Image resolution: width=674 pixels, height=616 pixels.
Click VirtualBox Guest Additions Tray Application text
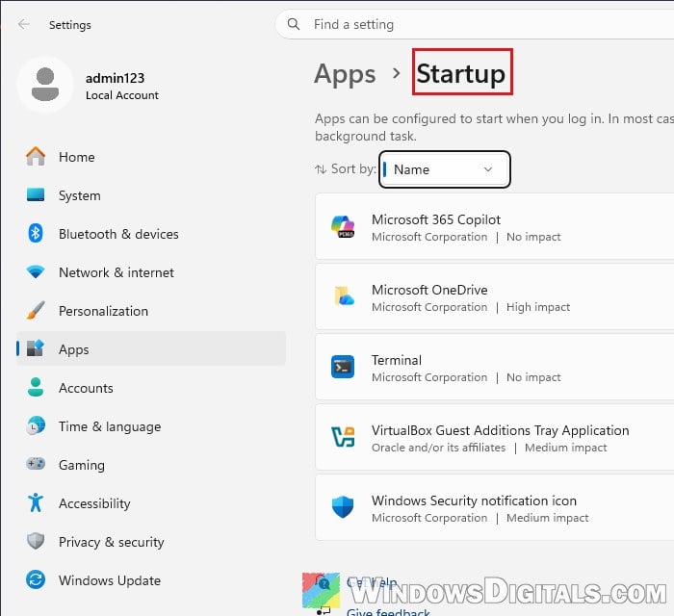point(501,430)
